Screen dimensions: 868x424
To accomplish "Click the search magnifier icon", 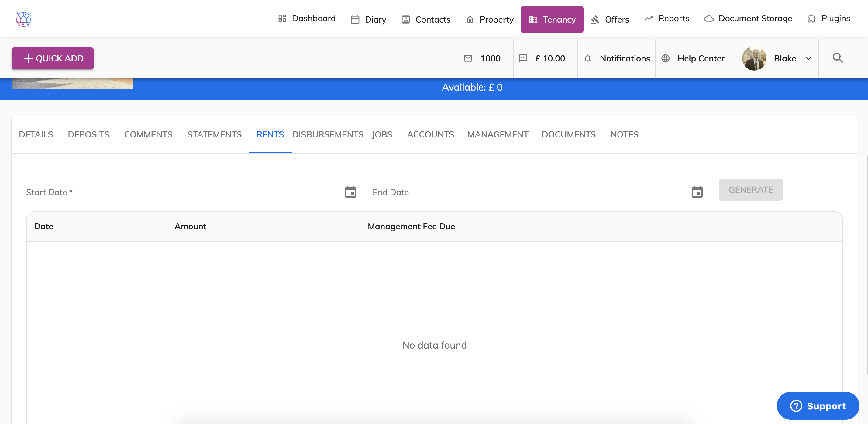I will coord(838,58).
